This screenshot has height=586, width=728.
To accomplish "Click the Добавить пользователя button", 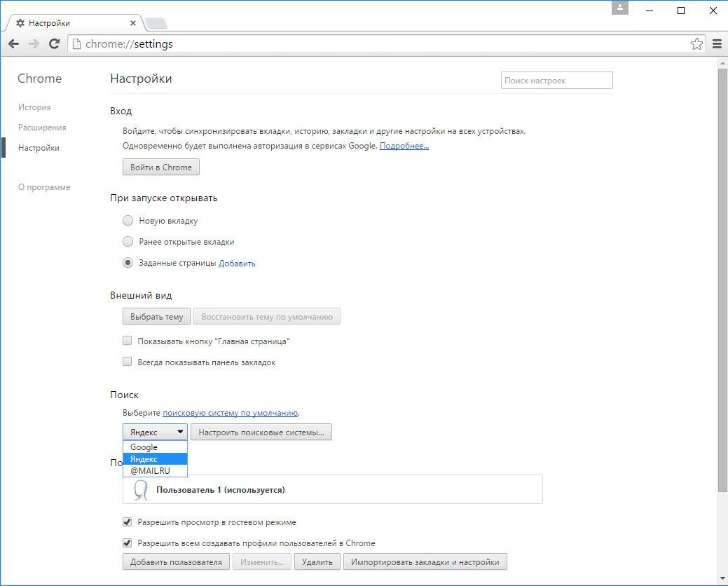I will pos(176,562).
